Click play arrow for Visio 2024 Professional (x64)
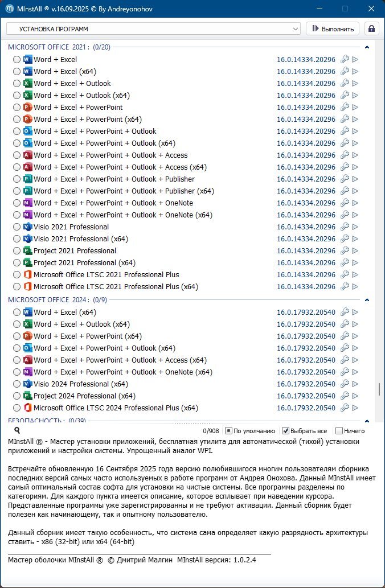Image resolution: width=385 pixels, height=588 pixels. (x=355, y=384)
